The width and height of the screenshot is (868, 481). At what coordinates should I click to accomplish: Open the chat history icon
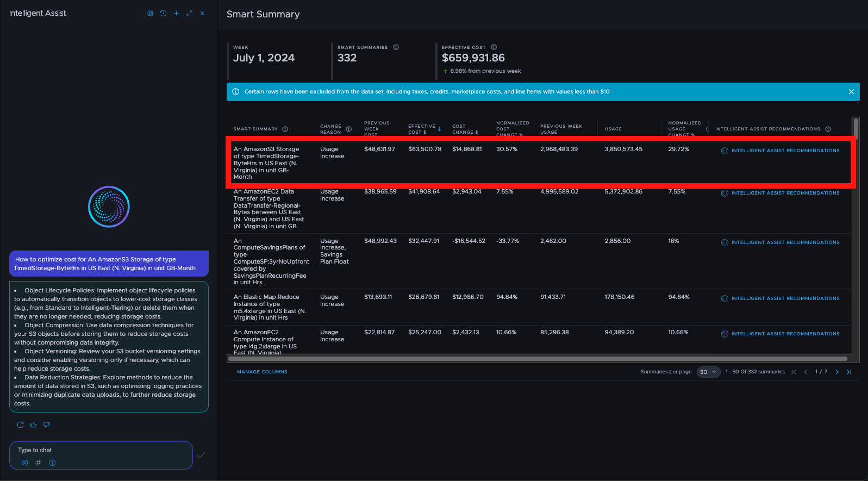coord(163,14)
